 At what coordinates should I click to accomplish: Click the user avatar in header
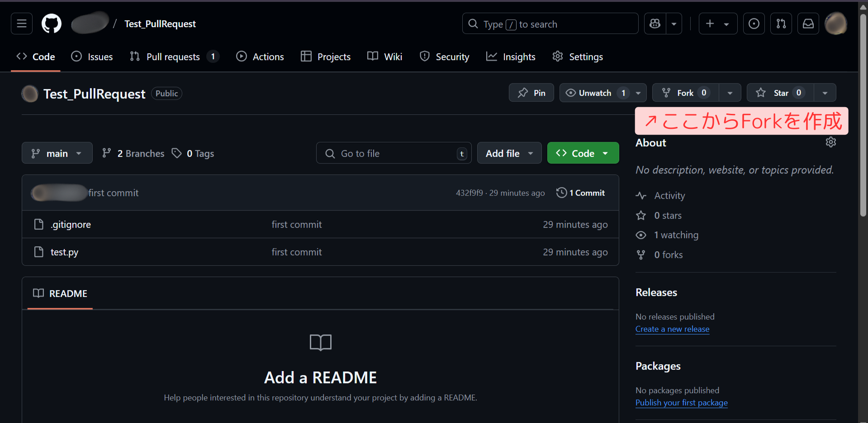(835, 23)
